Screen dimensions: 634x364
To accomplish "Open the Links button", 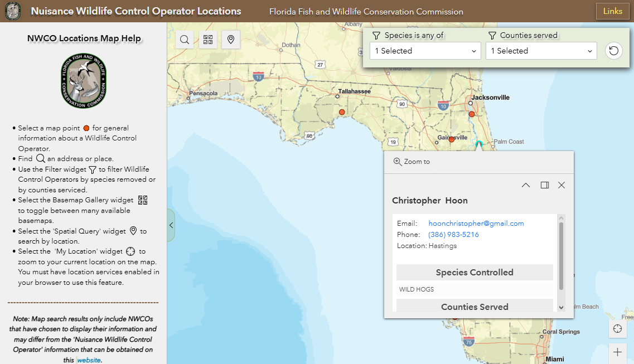I will tap(612, 11).
